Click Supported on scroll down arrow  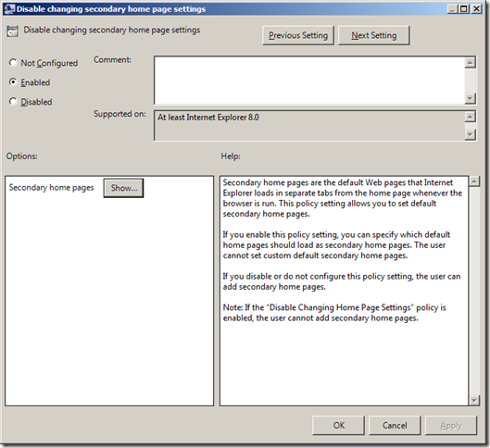470,134
